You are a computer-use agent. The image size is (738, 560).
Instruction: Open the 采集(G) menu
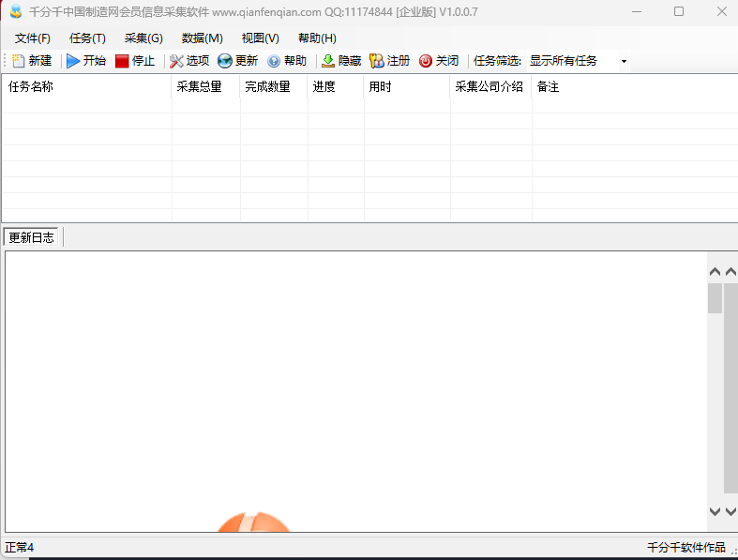click(x=143, y=38)
